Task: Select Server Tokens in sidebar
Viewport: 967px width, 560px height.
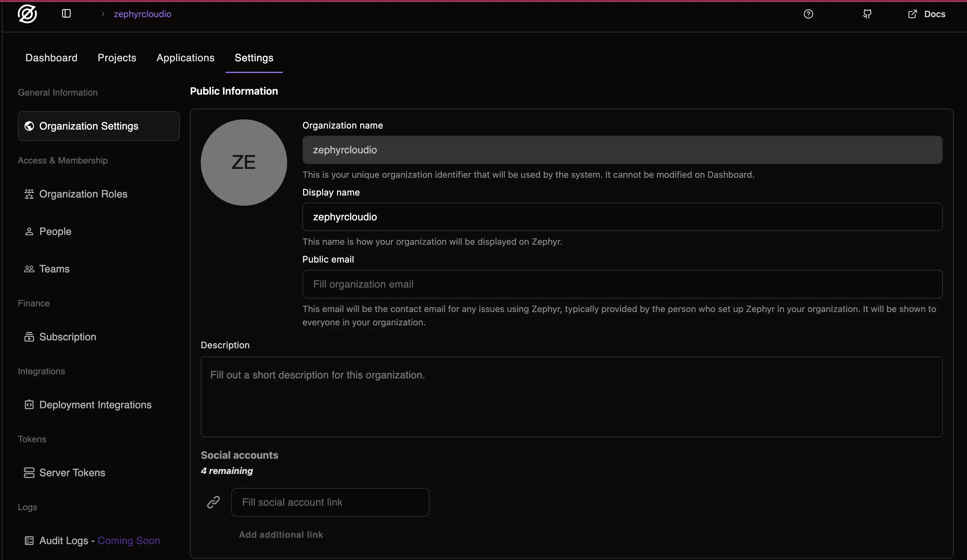Action: (72, 473)
